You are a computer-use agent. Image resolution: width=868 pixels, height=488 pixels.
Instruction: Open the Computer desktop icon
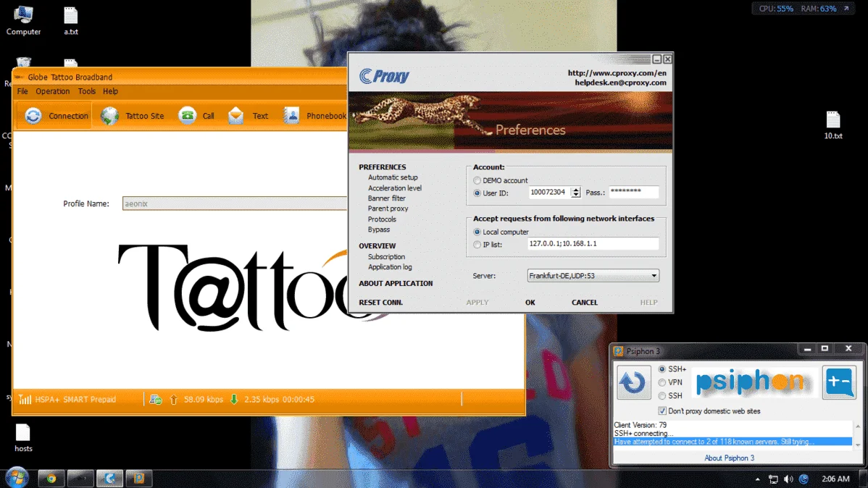23,20
